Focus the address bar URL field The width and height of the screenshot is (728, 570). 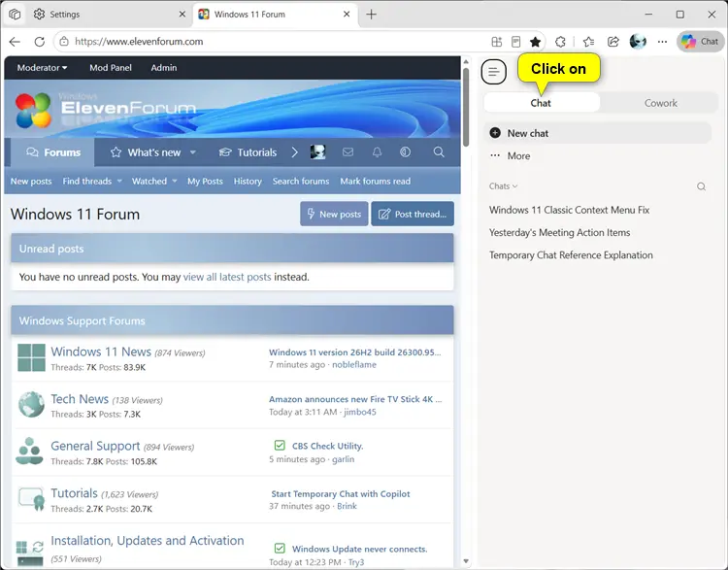[279, 42]
